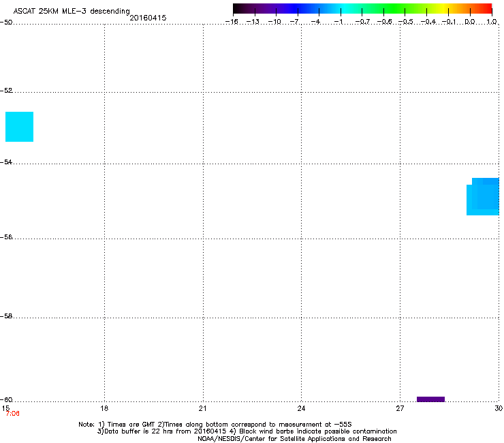This screenshot has height=443, width=504.
Task: Click the NOAA/NESDIS credit line
Action: (x=294, y=439)
